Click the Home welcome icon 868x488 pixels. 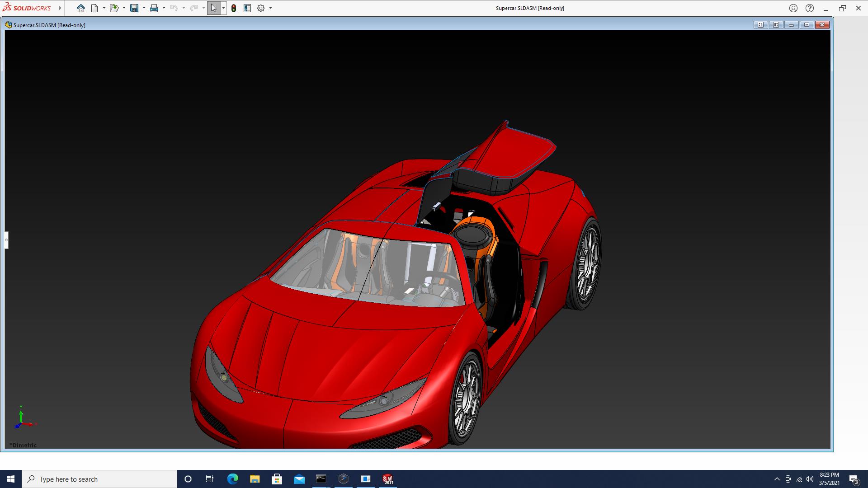80,8
